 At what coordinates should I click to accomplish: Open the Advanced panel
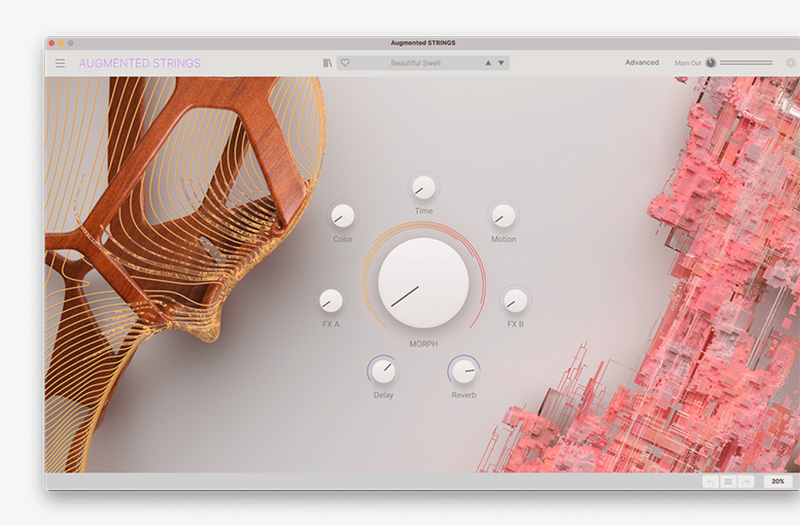(642, 62)
